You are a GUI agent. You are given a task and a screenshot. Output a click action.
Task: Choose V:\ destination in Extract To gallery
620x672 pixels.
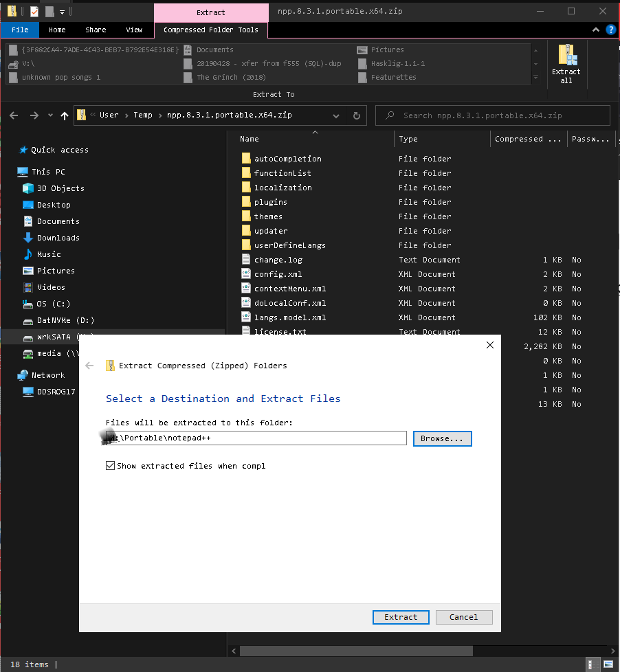pyautogui.click(x=22, y=63)
